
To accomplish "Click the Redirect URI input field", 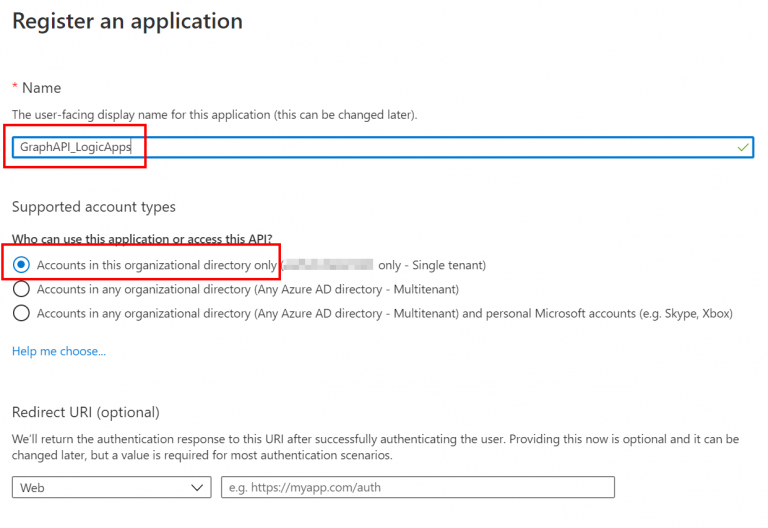I will 418,487.
